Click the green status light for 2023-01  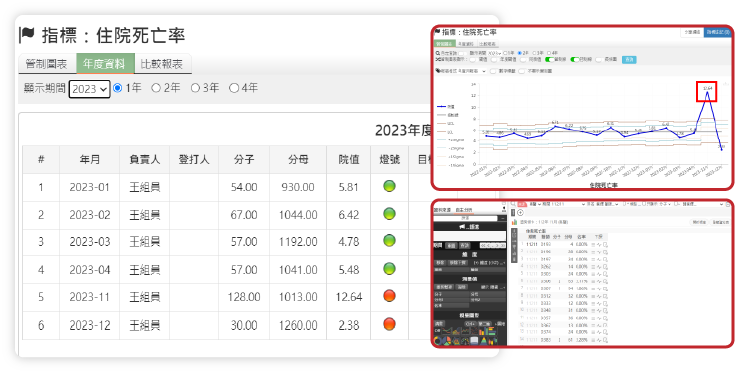(x=389, y=186)
